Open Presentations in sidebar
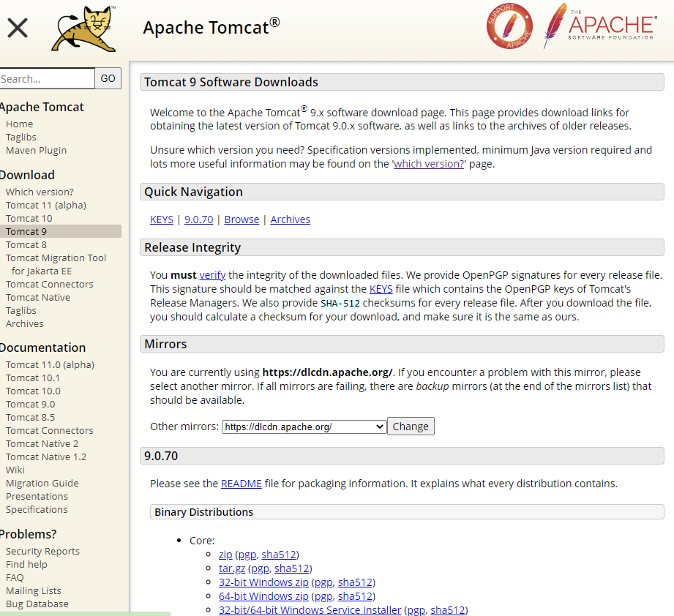The width and height of the screenshot is (674, 616). point(37,497)
